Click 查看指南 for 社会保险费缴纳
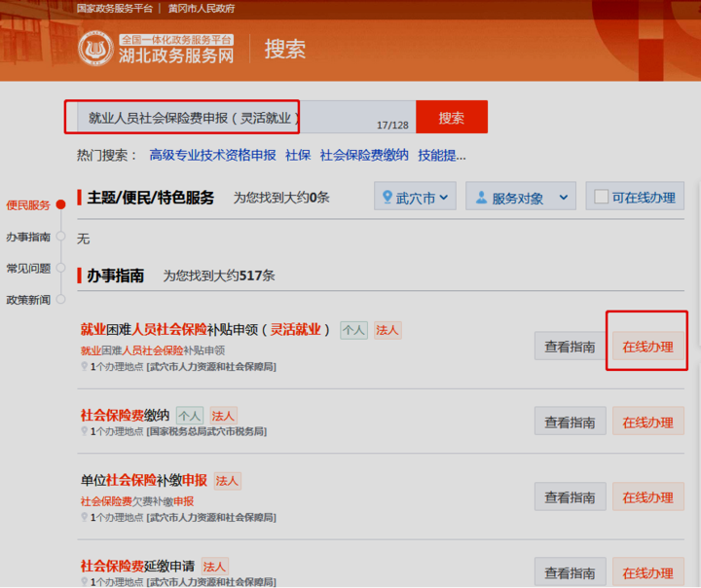Viewport: 701px width, 588px height. (x=570, y=422)
